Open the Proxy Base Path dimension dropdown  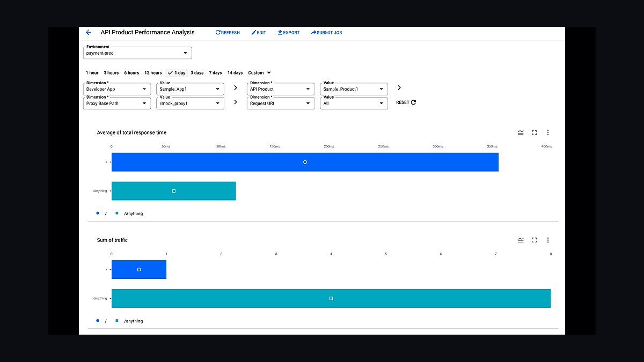[117, 103]
